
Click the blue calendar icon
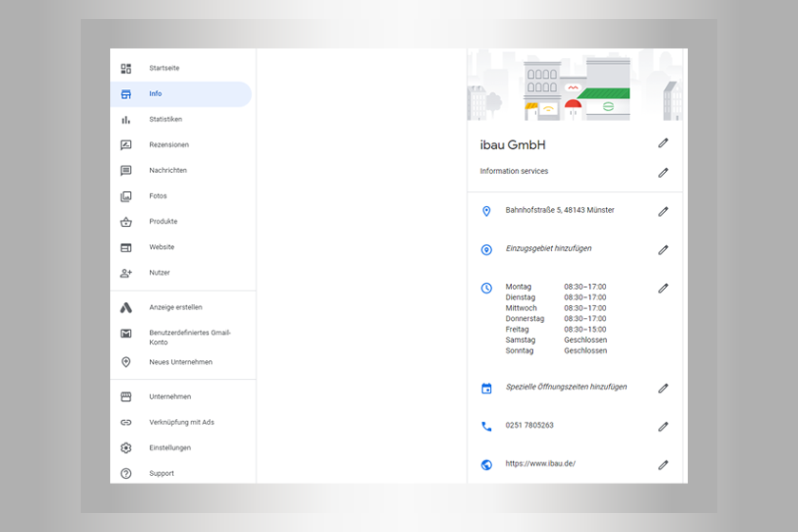(486, 389)
